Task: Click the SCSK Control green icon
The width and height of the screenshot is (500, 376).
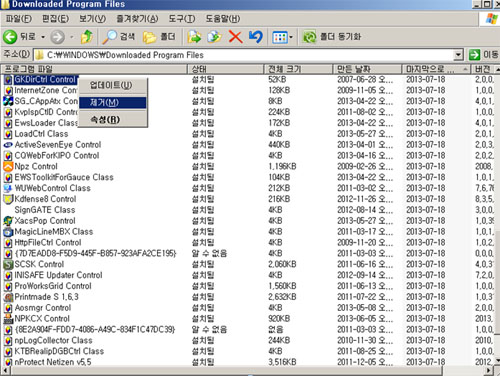Action: pos(8,264)
